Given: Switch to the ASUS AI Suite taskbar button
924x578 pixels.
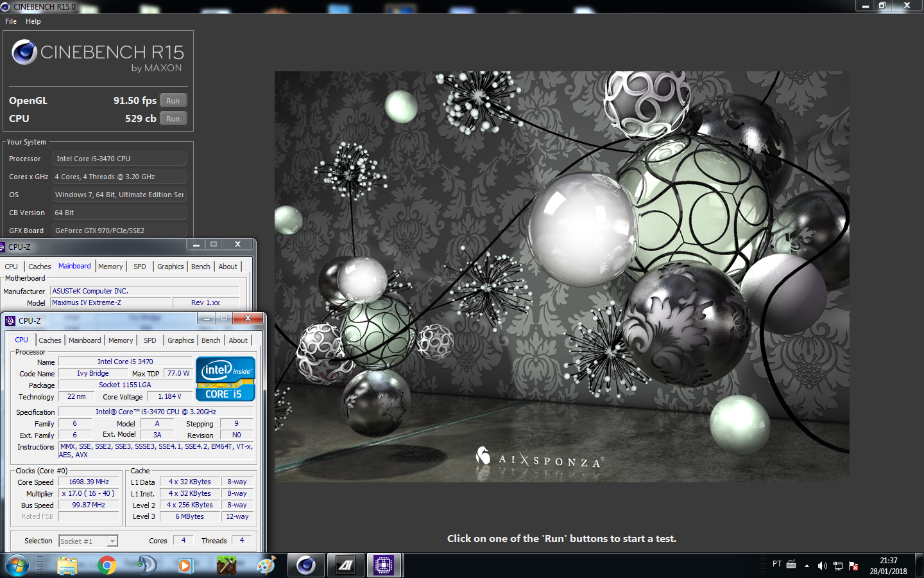Looking at the screenshot, I should tap(345, 566).
